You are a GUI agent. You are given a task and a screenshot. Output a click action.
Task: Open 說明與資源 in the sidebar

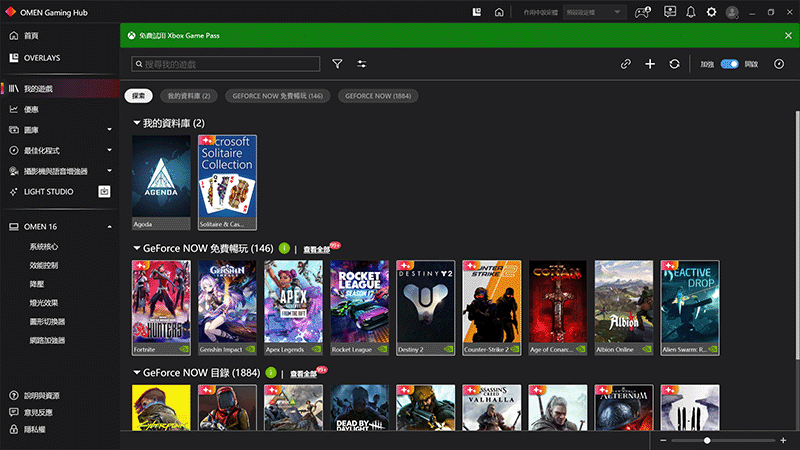(42, 395)
